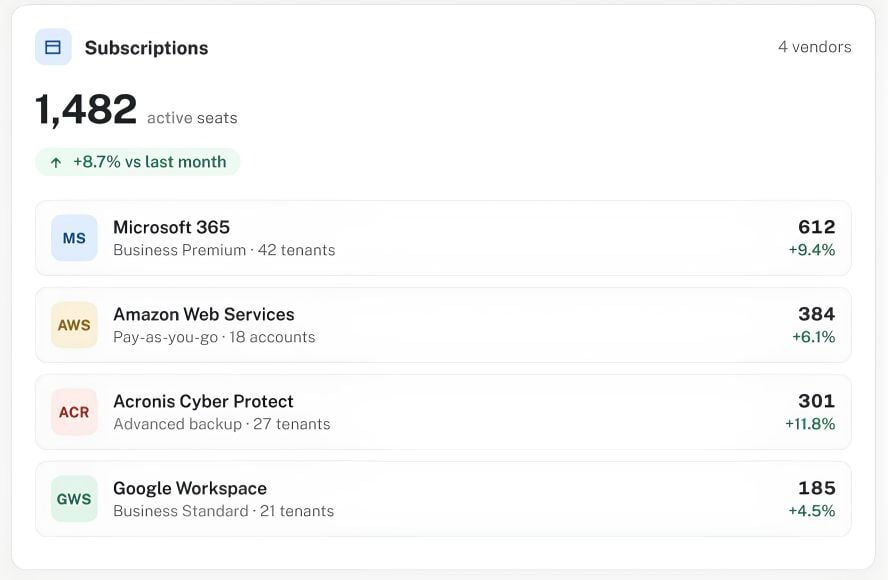
Task: Click the MS vendor badge
Action: 74,238
